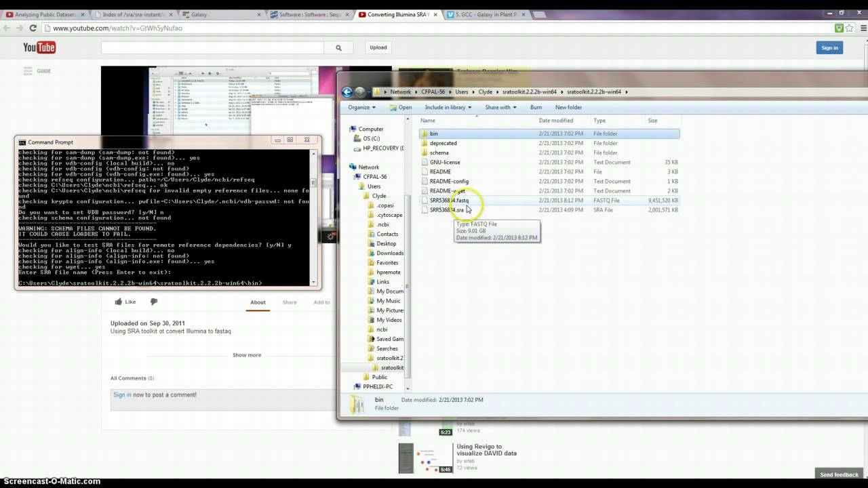Image resolution: width=868 pixels, height=488 pixels.
Task: Open the YouTube Guide menu icon
Action: pos(28,70)
